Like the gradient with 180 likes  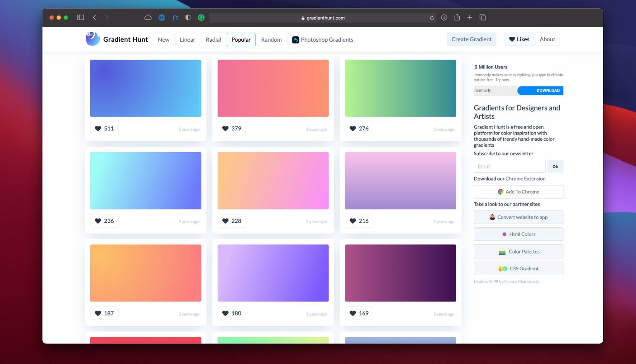232,314
